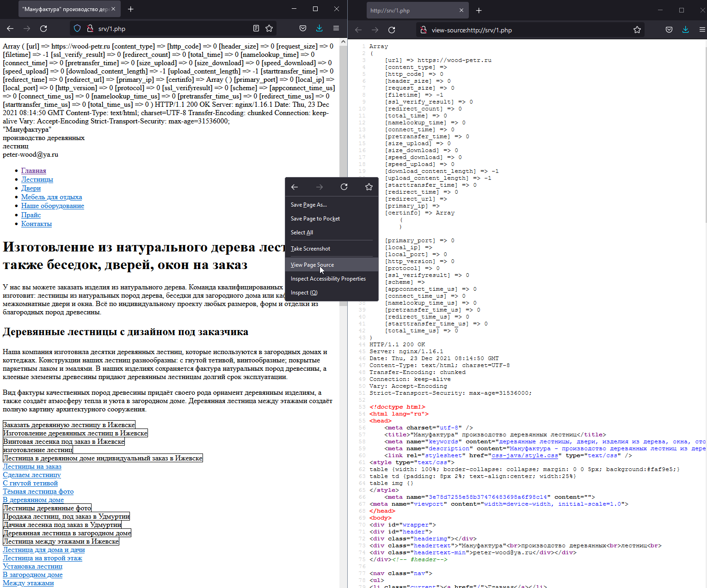Viewport: 707px width, 588px height.
Task: Click the scroll-up arrow of the left page
Action: (343, 42)
